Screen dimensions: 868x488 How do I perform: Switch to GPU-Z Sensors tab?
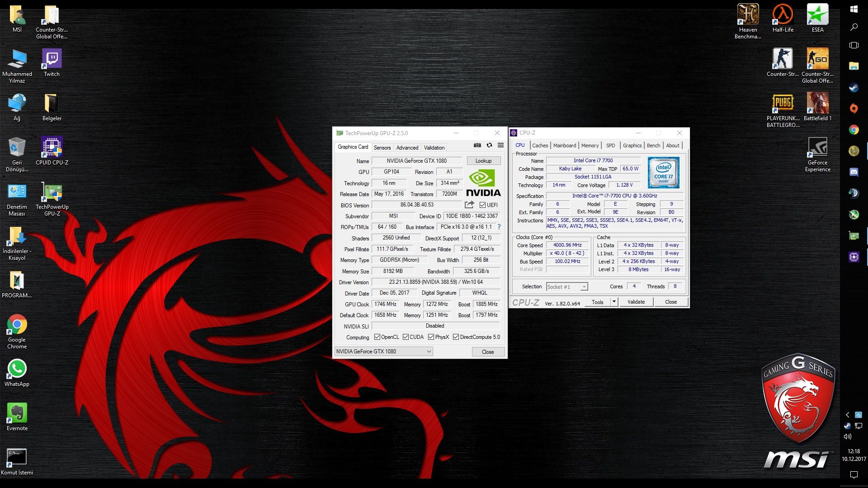382,148
